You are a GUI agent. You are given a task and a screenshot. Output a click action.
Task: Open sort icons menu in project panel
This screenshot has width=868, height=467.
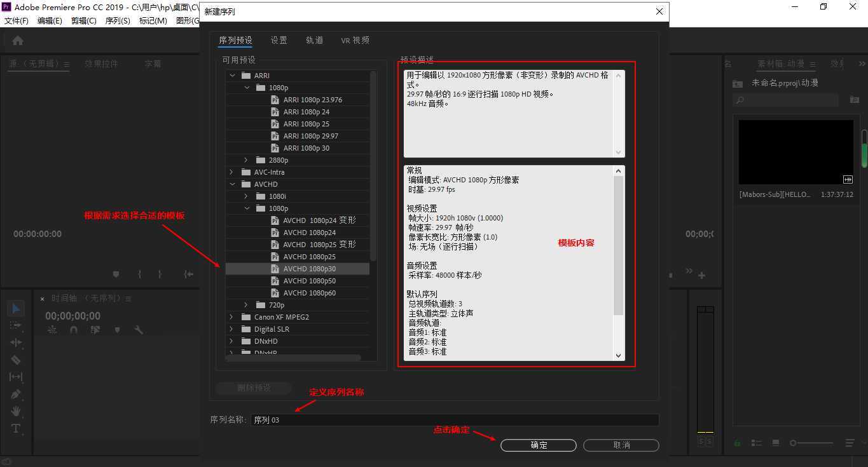[850, 443]
